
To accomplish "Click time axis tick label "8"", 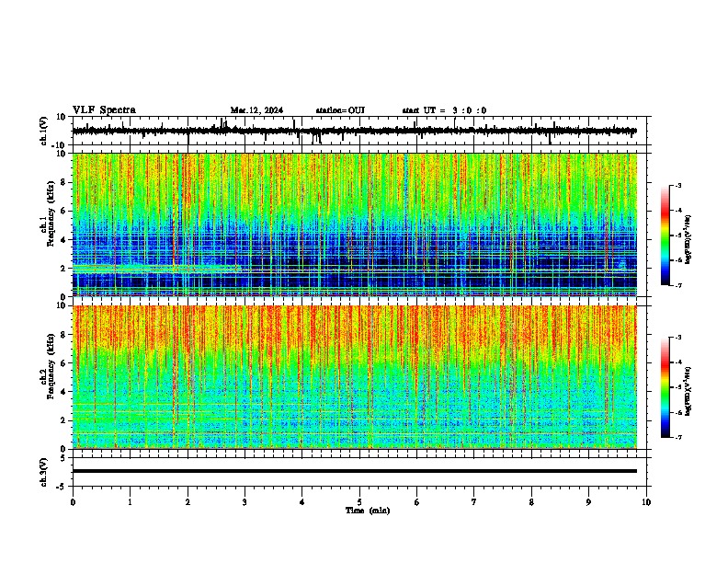I will [531, 502].
